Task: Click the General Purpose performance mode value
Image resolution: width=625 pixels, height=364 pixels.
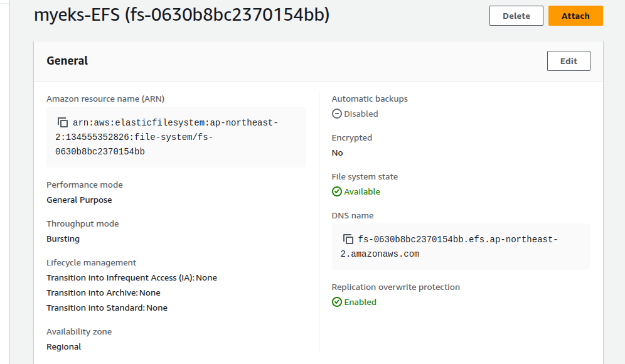Action: click(x=79, y=200)
